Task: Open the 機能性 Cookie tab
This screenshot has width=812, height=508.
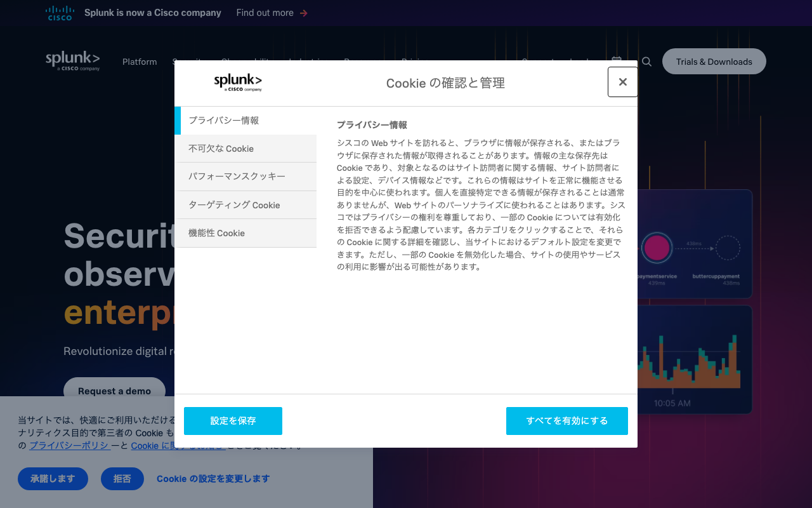Action: point(246,233)
